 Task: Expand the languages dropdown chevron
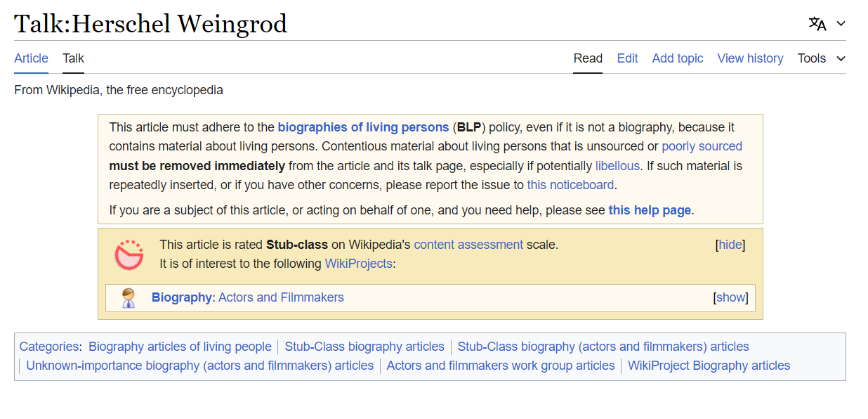click(x=841, y=24)
